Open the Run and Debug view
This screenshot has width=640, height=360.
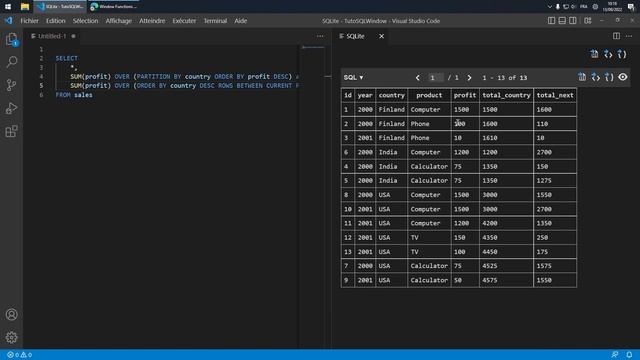pos(11,108)
